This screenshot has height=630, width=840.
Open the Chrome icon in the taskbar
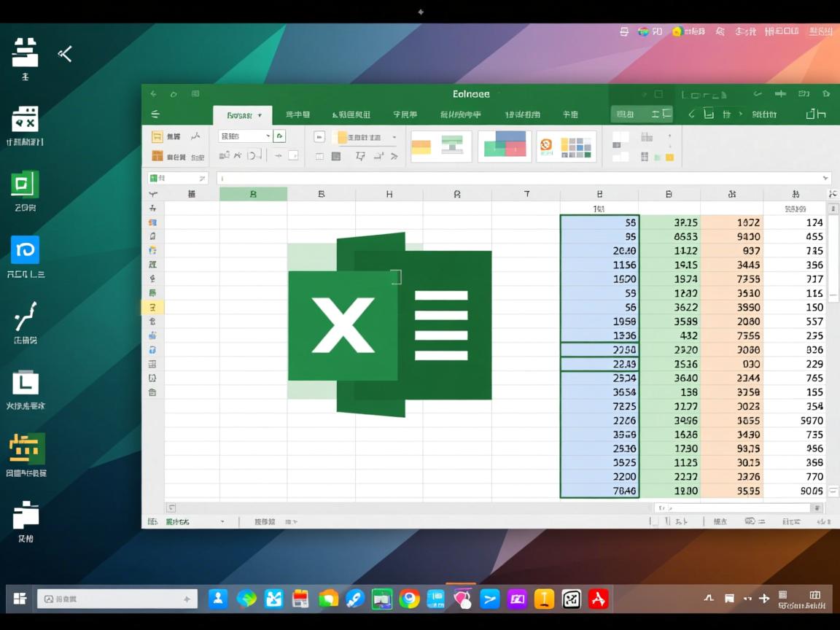pyautogui.click(x=409, y=599)
